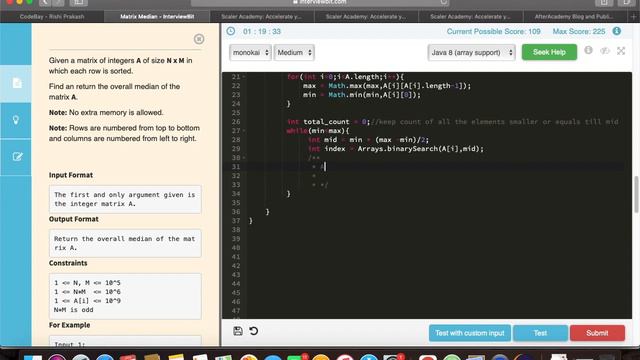
Task: Click the '1 <= A[i] <= 10^9' constraint line
Action: pyautogui.click(x=87, y=301)
